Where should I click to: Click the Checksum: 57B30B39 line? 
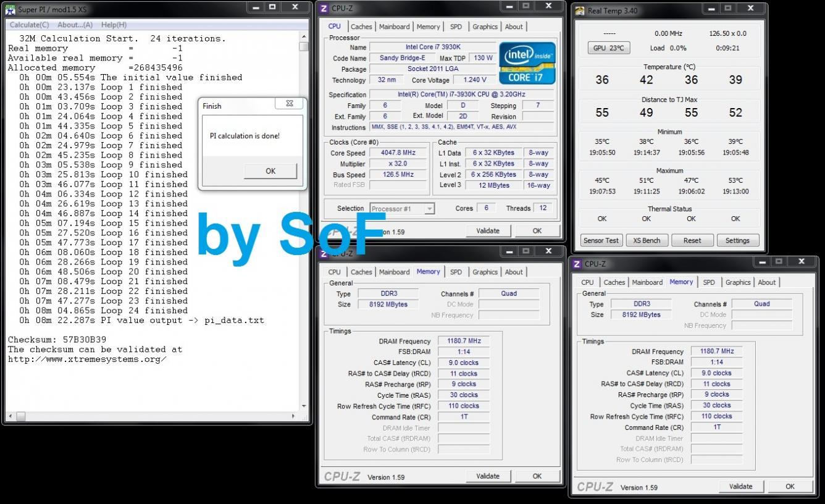click(57, 340)
